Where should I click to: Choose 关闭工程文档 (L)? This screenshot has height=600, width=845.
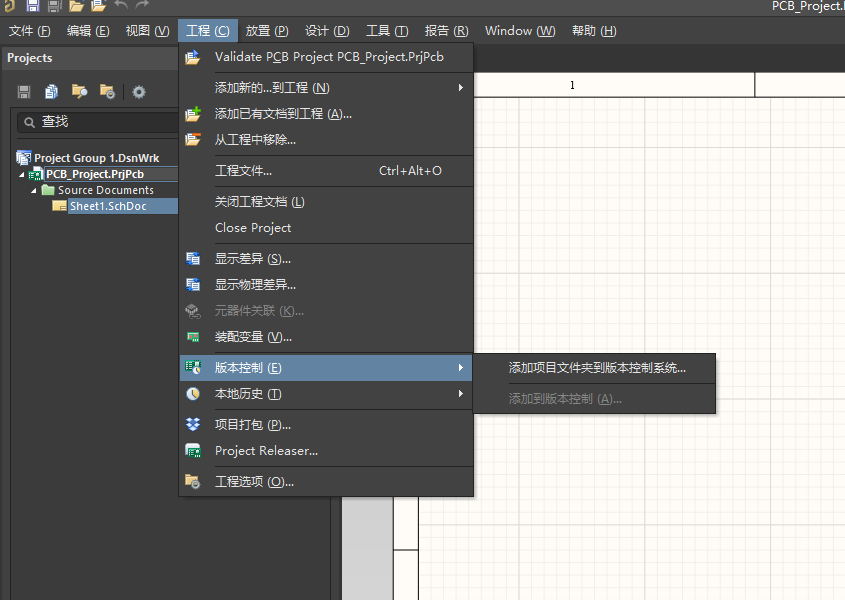pos(326,202)
